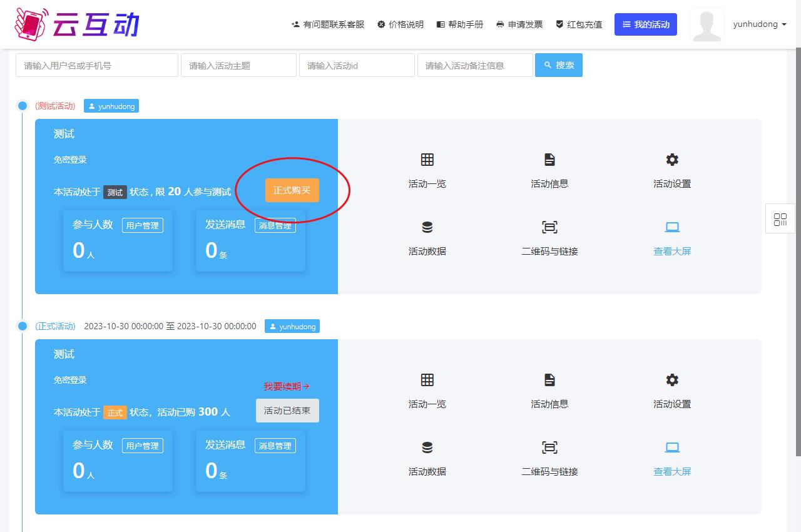
Task: Expand the yunhudong account dropdown
Action: tap(759, 24)
